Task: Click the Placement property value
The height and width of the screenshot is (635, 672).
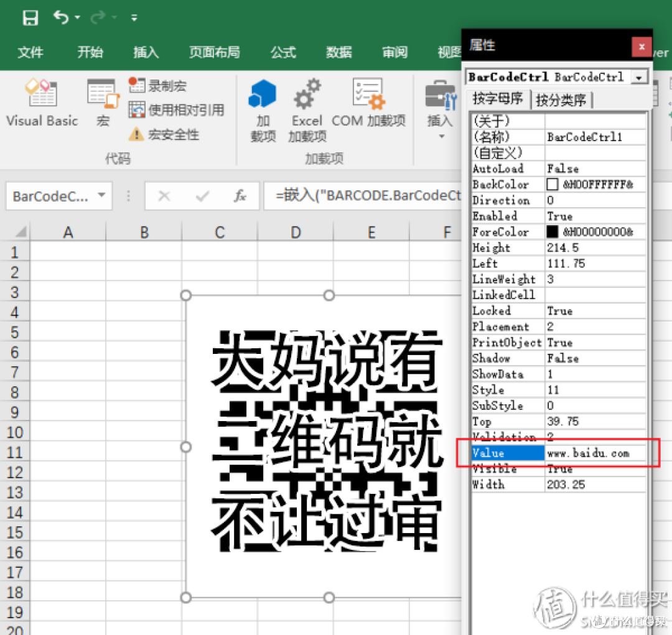Action: point(595,327)
